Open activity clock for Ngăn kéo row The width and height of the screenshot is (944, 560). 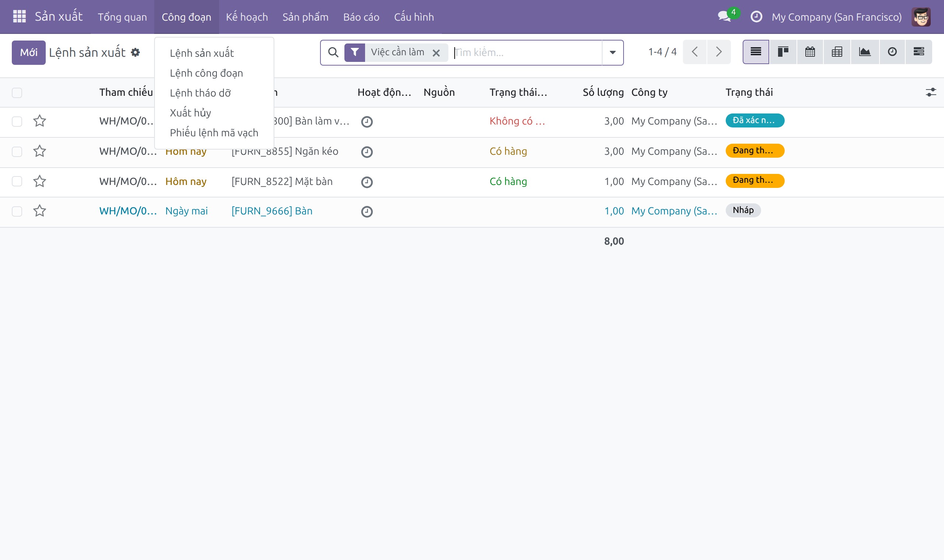(367, 152)
